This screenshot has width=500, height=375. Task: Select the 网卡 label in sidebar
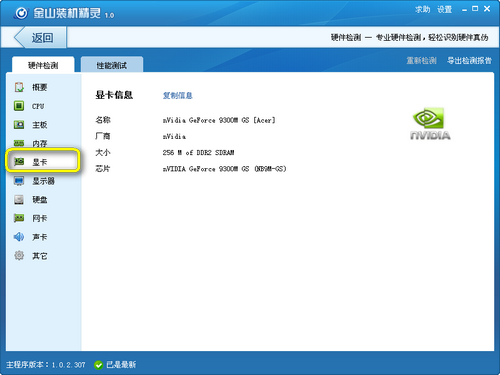click(x=40, y=219)
